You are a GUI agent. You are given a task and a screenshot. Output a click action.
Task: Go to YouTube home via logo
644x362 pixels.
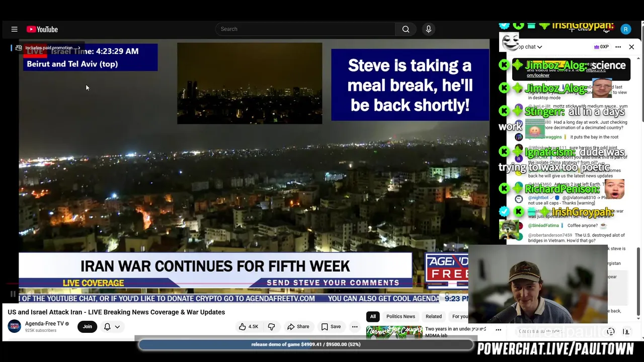[42, 29]
